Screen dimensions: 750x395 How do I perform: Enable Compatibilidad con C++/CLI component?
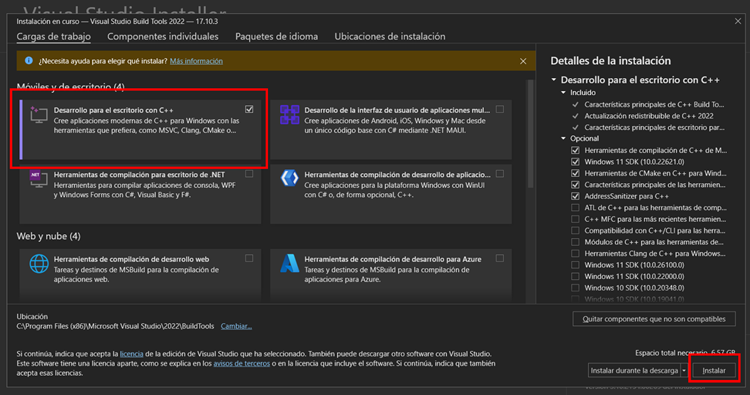click(x=575, y=230)
